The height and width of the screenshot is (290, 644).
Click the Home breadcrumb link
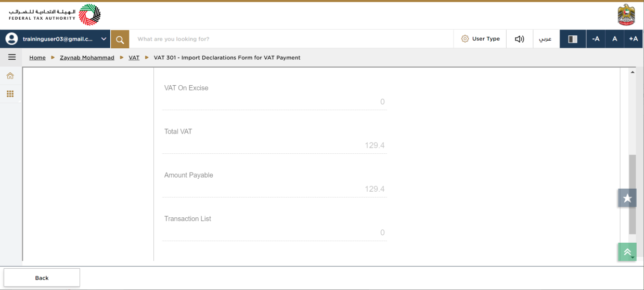37,58
